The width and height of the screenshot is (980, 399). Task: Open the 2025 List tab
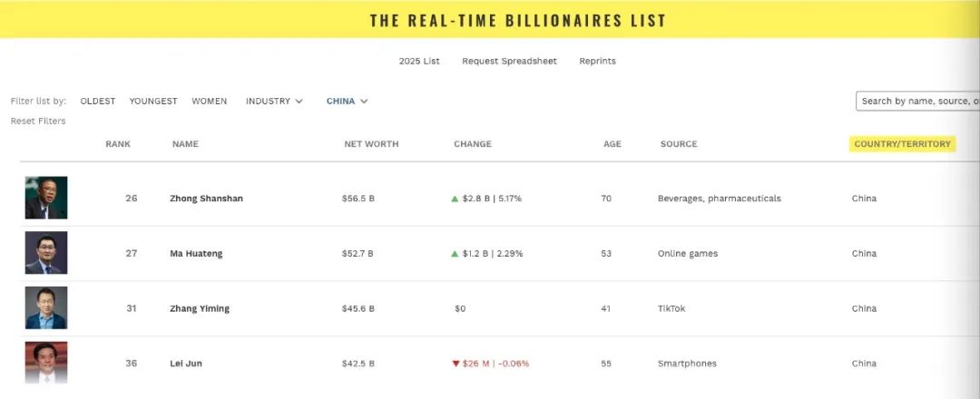[x=419, y=61]
